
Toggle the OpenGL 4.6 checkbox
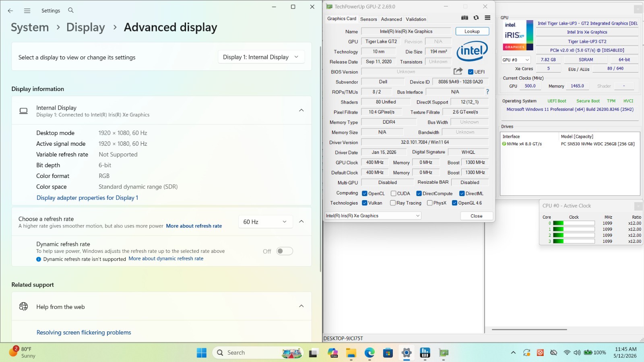(455, 203)
